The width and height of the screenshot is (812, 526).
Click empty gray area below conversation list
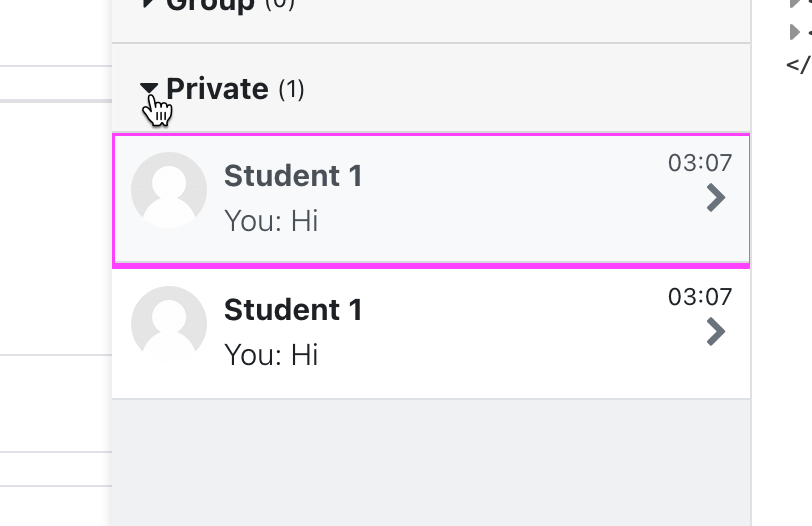[431, 462]
